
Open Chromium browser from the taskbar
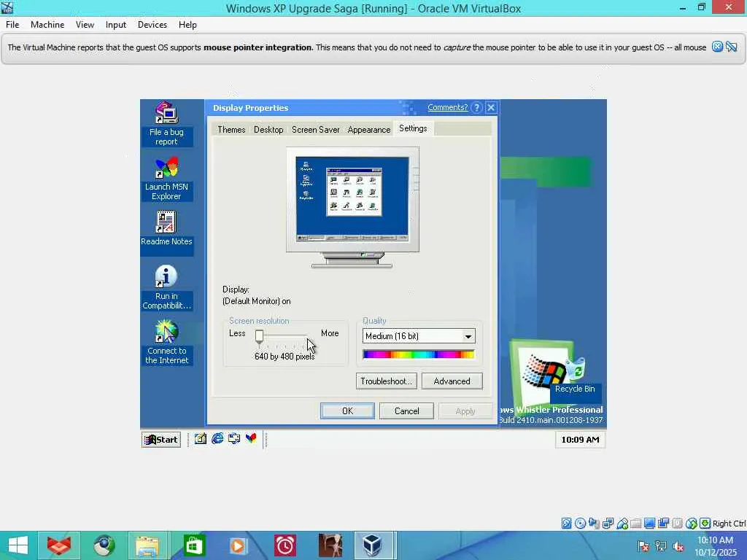[x=104, y=545]
